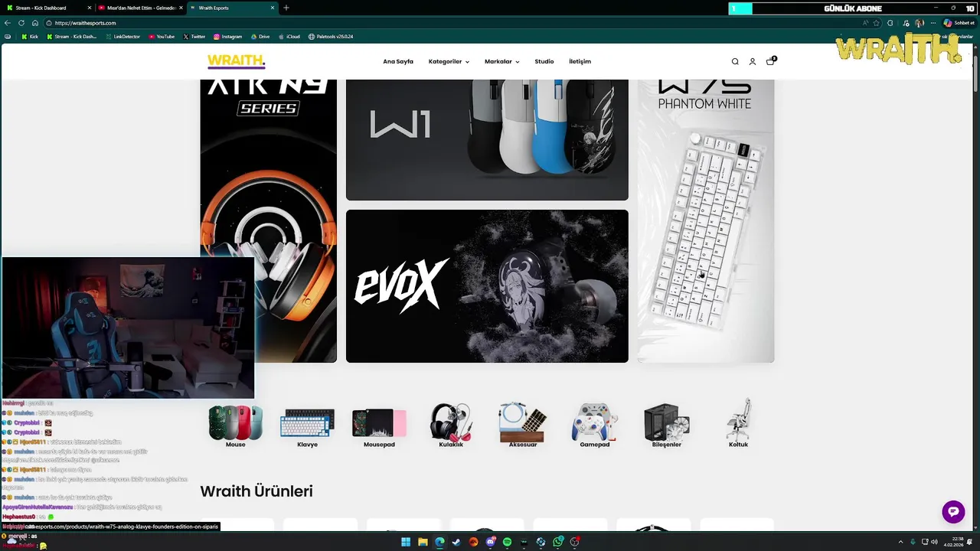Open Spotify from the taskbar
Viewport: 980px width, 551px height.
[507, 542]
